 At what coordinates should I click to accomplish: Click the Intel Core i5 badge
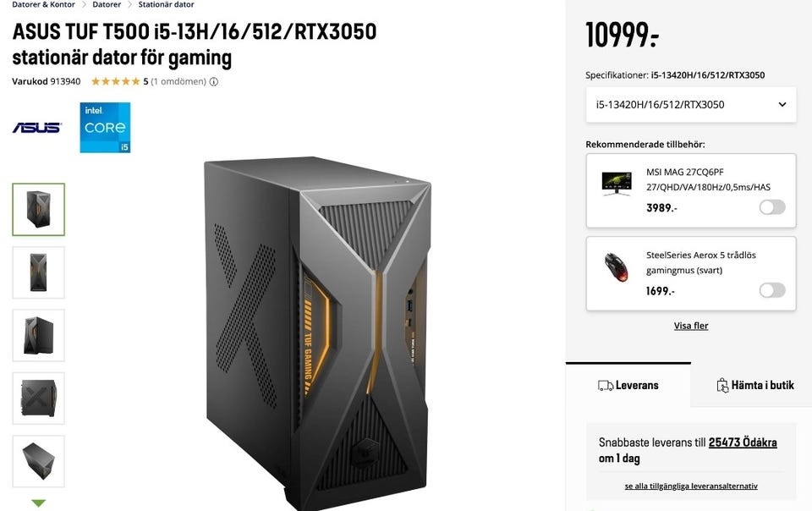pos(105,128)
